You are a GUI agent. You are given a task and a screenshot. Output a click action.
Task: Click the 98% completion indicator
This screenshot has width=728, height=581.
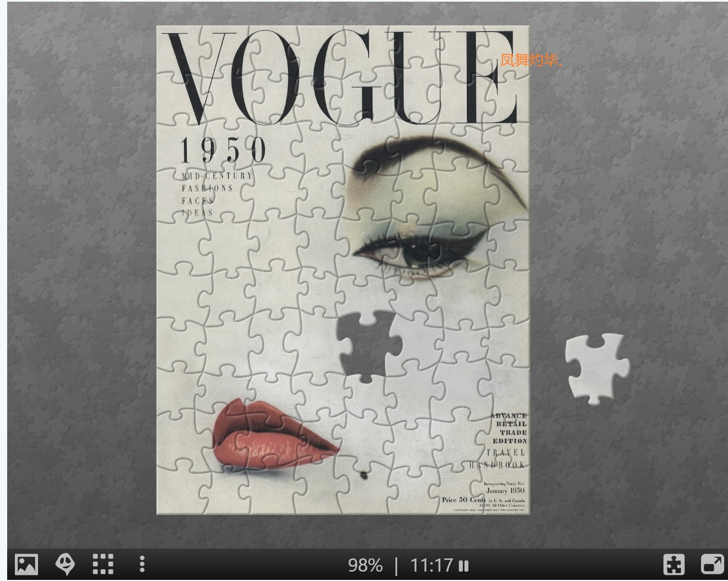[x=365, y=566]
